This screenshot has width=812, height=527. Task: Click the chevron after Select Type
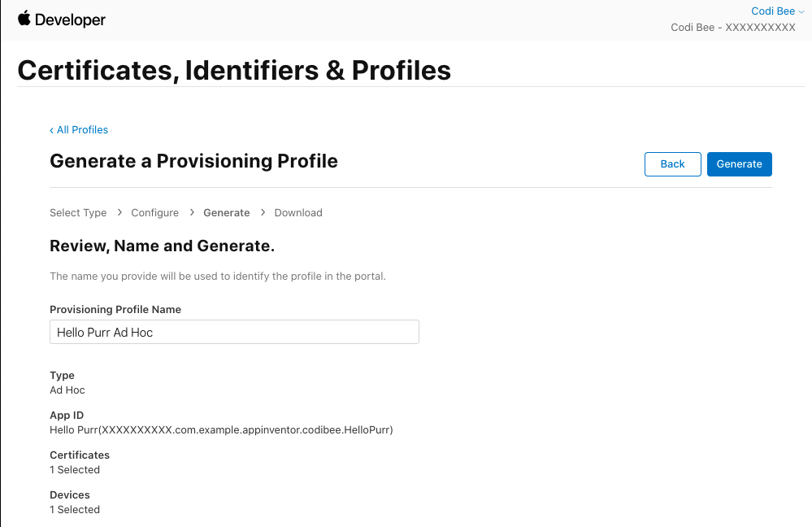pos(119,212)
